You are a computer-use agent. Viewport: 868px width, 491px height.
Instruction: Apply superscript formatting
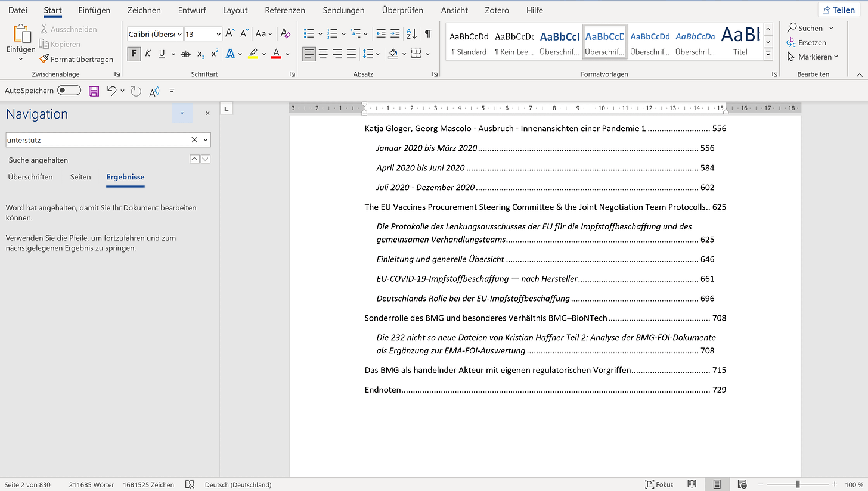(x=215, y=54)
